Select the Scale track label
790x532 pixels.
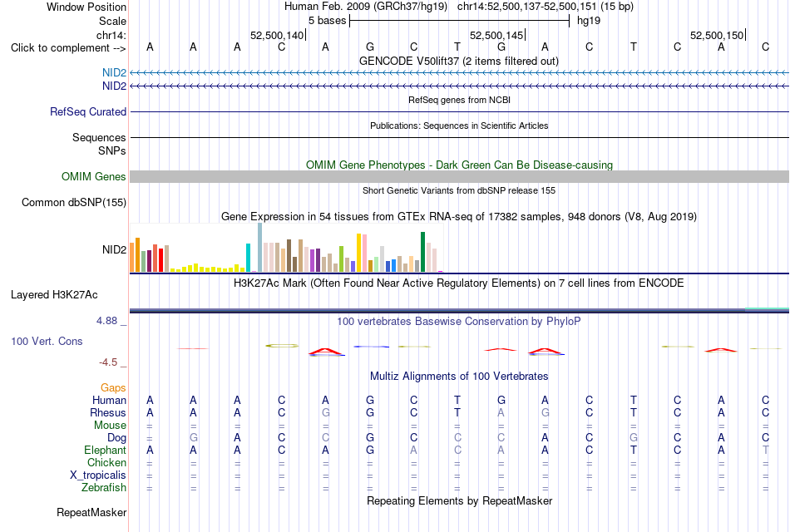coord(112,21)
